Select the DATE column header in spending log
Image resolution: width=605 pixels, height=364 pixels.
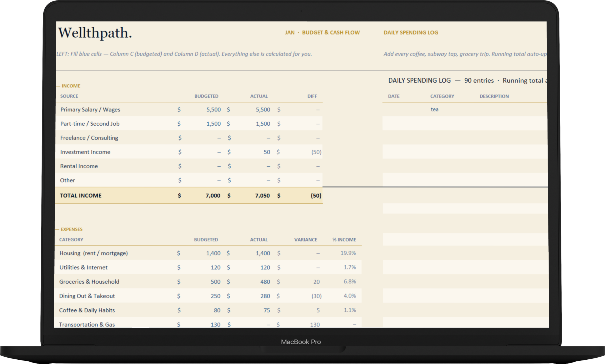coord(394,96)
